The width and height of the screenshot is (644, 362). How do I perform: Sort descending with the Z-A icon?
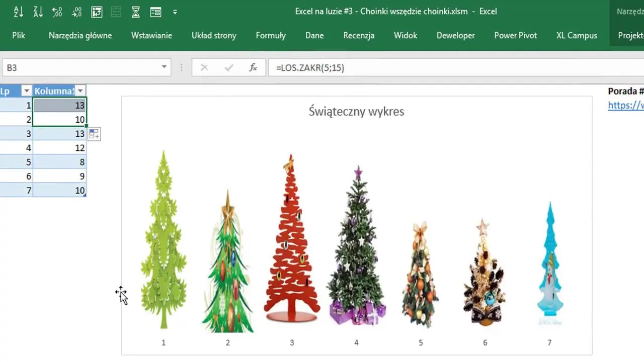pyautogui.click(x=38, y=12)
